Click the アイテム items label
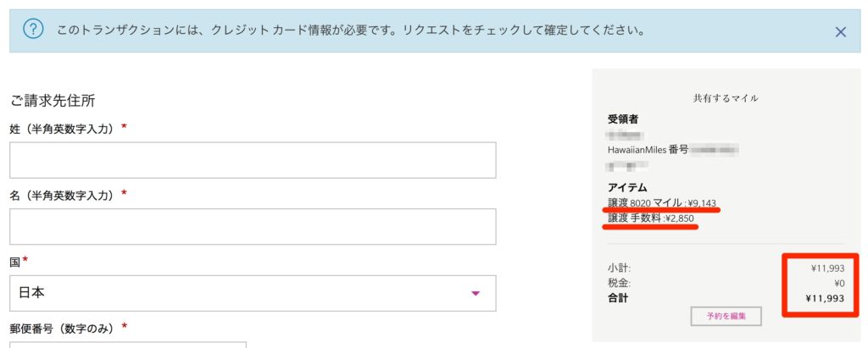Screen dimensions: 868x348 (627, 188)
